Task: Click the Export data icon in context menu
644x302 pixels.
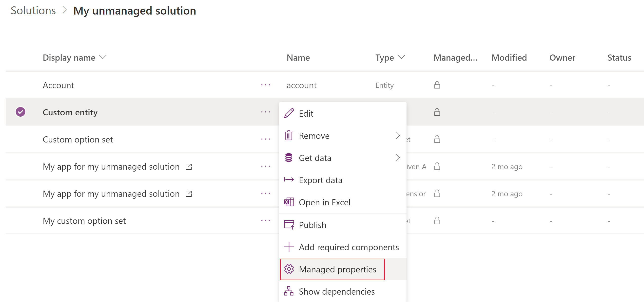Action: (x=289, y=180)
